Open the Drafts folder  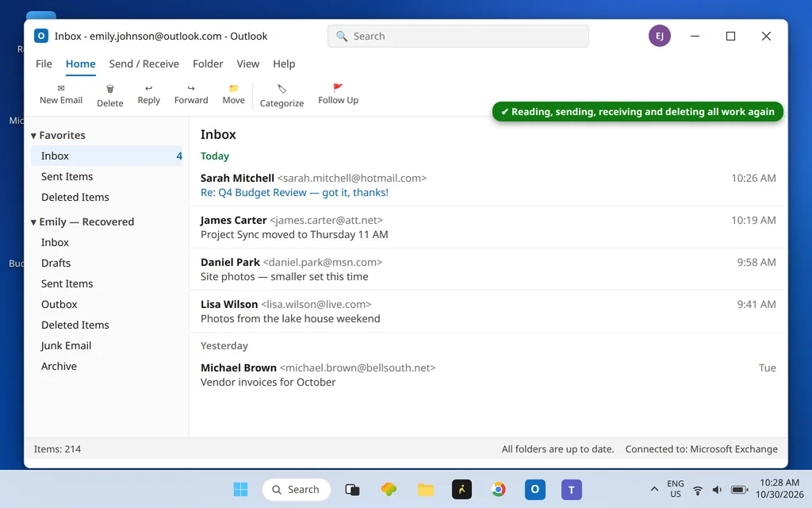[107, 264]
